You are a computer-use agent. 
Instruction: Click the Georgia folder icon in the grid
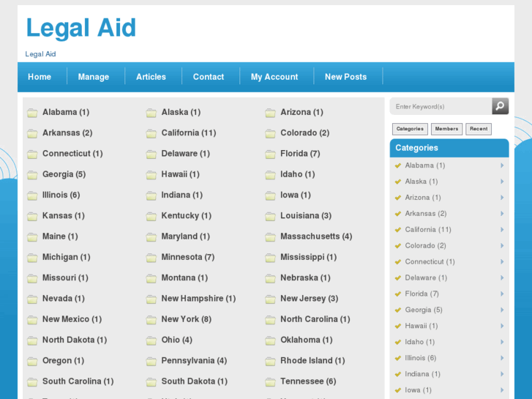click(x=32, y=175)
